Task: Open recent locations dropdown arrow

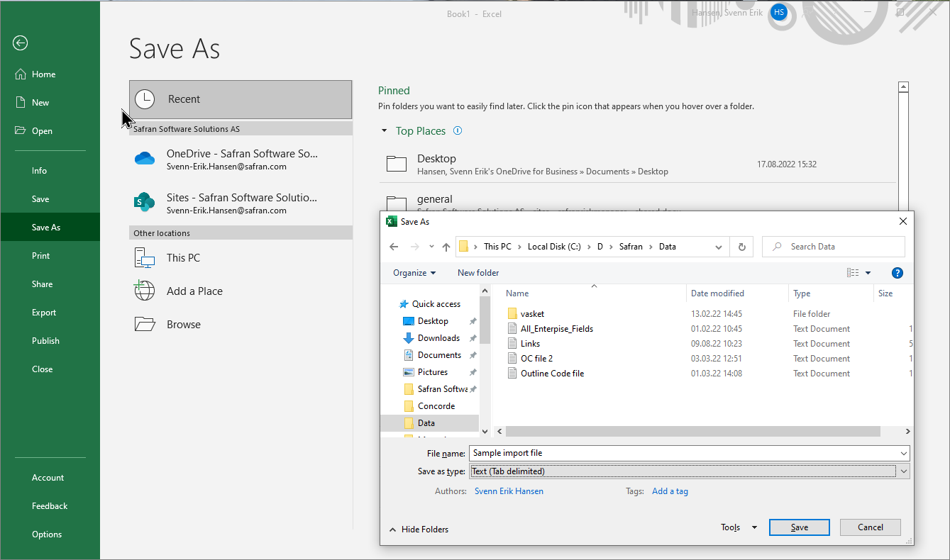Action: (431, 247)
